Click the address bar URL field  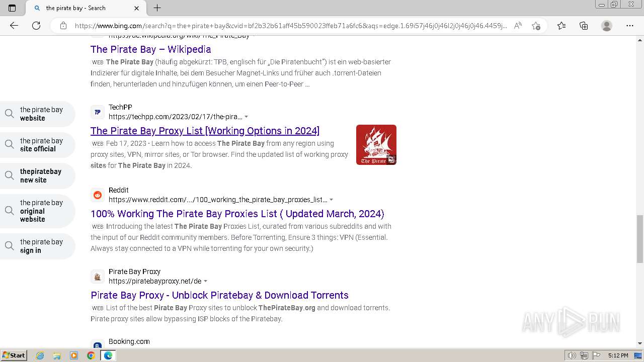coord(291,26)
